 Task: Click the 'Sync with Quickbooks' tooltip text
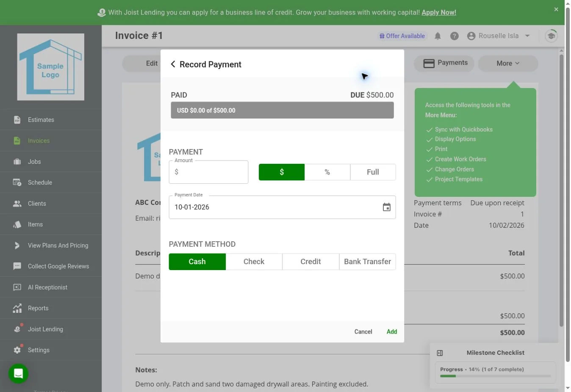[463, 130]
